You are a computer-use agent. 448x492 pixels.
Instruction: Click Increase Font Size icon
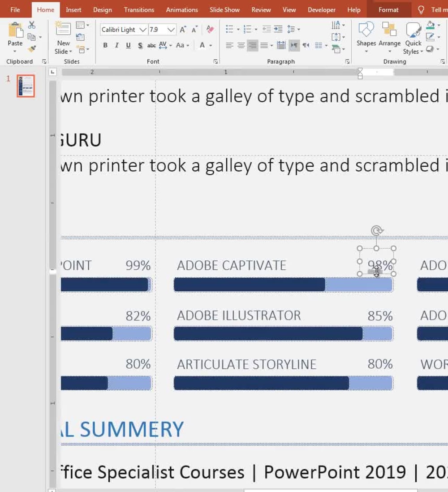pyautogui.click(x=183, y=30)
